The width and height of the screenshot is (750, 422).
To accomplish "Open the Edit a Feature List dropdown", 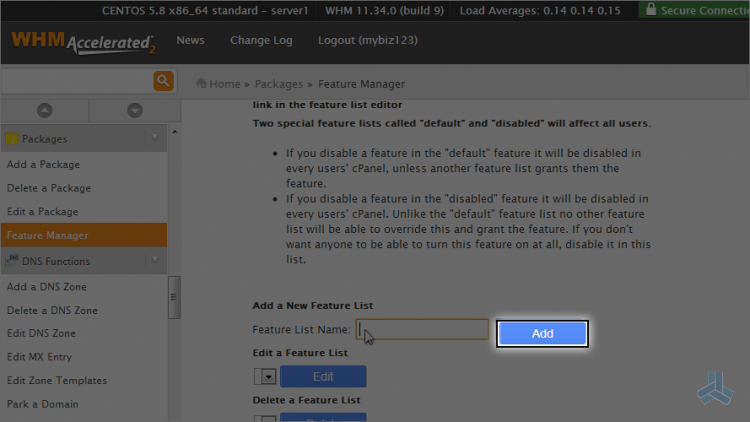I will (265, 377).
